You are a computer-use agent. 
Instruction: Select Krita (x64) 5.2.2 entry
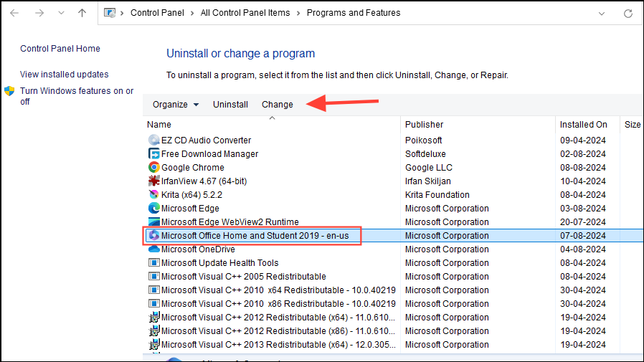click(x=191, y=194)
